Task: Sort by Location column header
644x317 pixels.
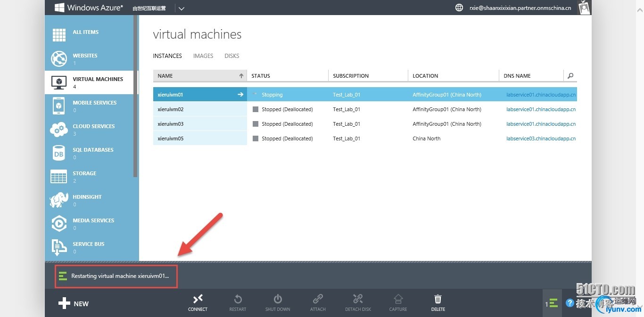Action: [454, 76]
